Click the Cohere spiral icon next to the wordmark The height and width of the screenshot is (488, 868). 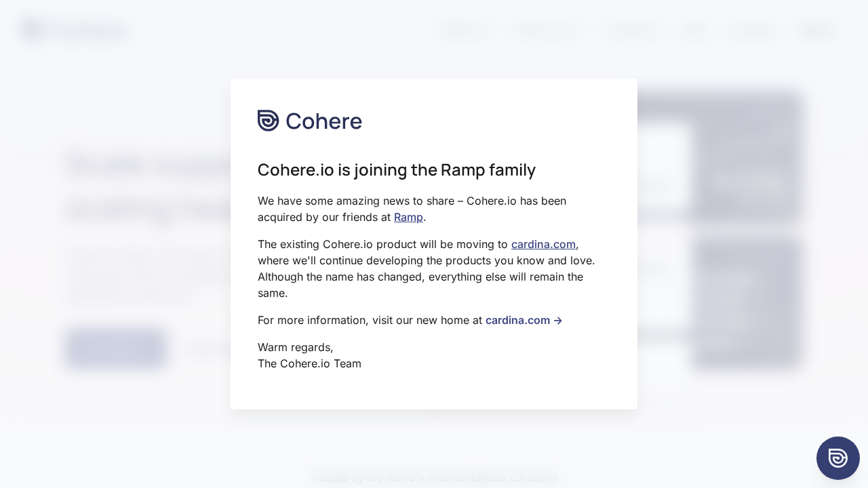(268, 121)
